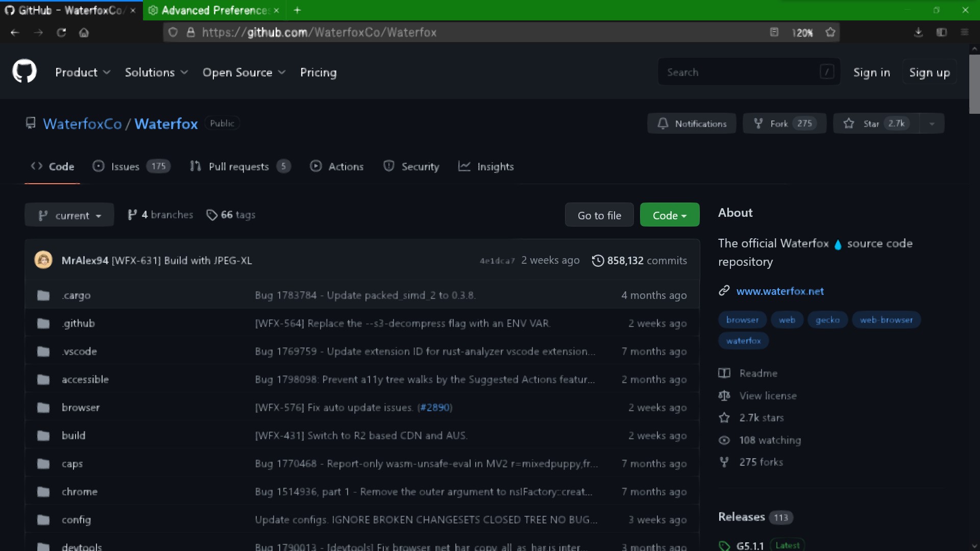
Task: Click the commit history clock icon
Action: click(x=597, y=260)
